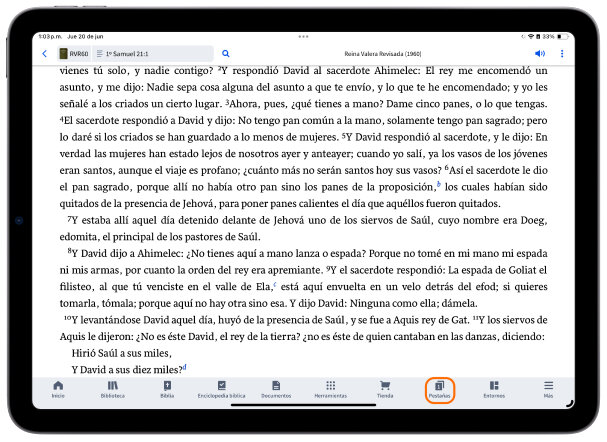
Task: Open the Más menu
Action: tap(548, 389)
